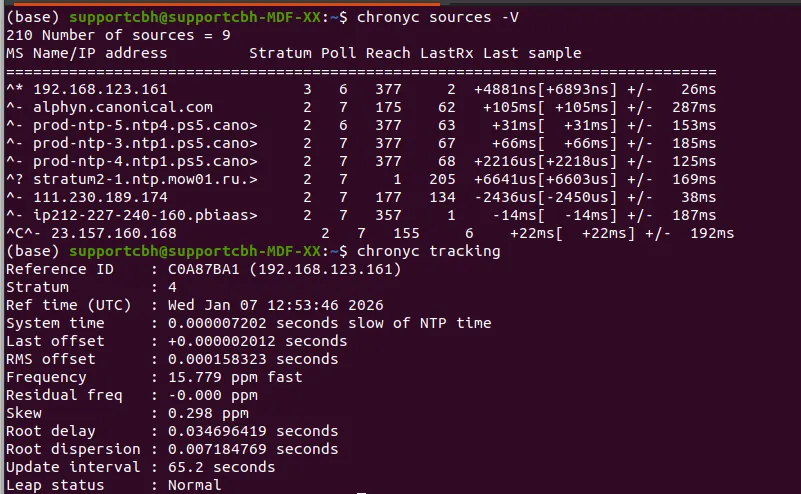Click the 'chronyc tracking' command text
This screenshot has height=494, width=801.
pyautogui.click(x=429, y=251)
